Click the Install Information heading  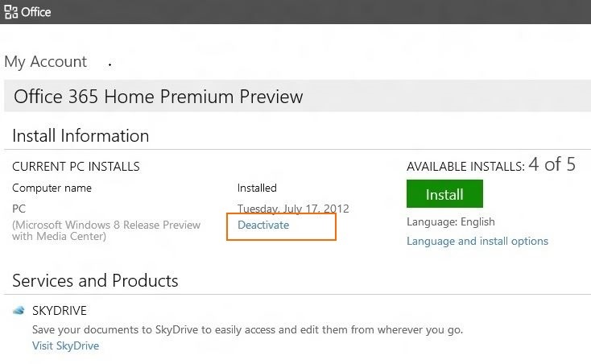(x=81, y=135)
